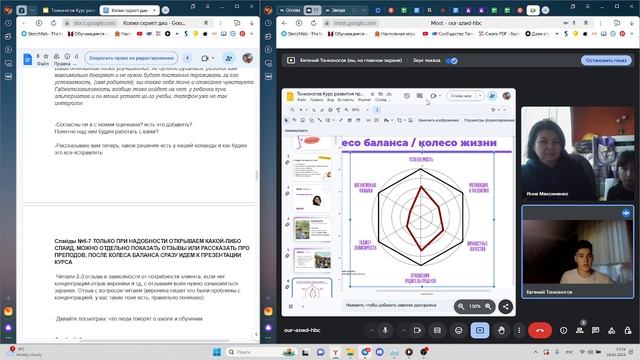Image resolution: width=640 pixels, height=360 pixels.
Task: Open downloads icon in left browser
Action: point(251,23)
